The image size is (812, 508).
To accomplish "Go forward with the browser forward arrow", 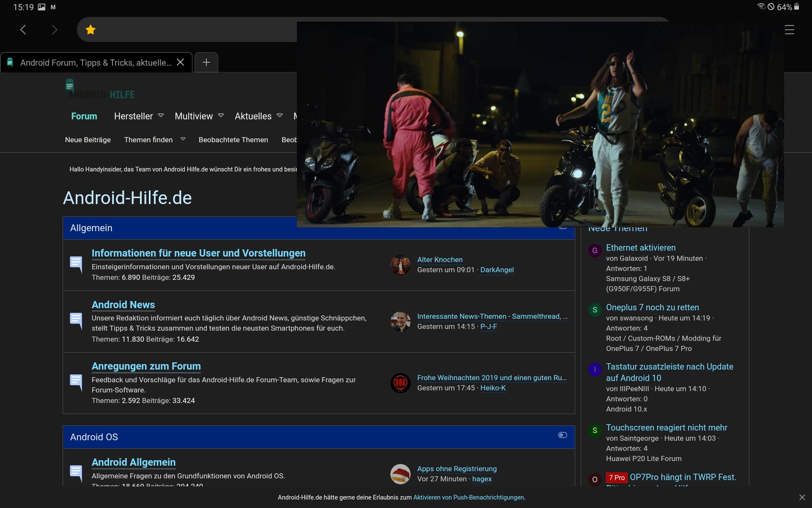I will tap(54, 30).
